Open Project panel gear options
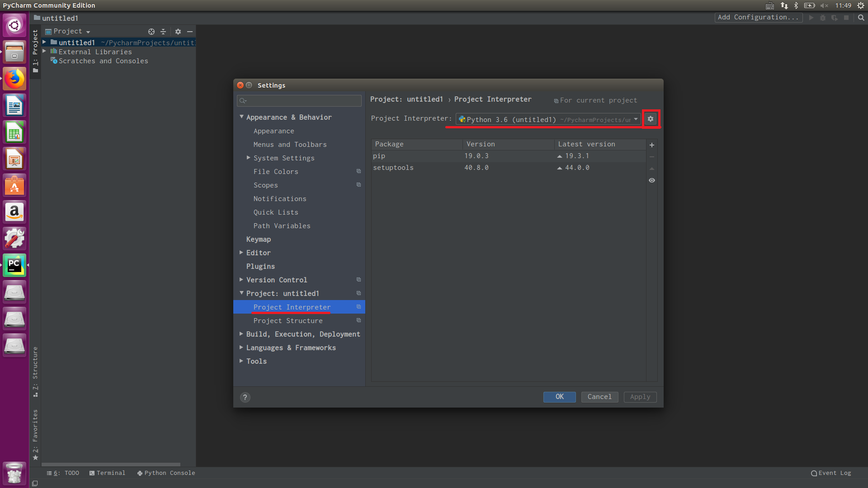The width and height of the screenshot is (868, 488). coord(178,32)
